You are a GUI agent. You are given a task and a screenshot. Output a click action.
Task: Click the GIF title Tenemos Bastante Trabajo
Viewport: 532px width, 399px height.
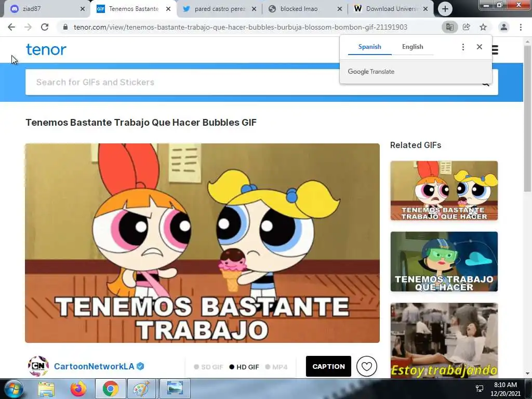[141, 123]
